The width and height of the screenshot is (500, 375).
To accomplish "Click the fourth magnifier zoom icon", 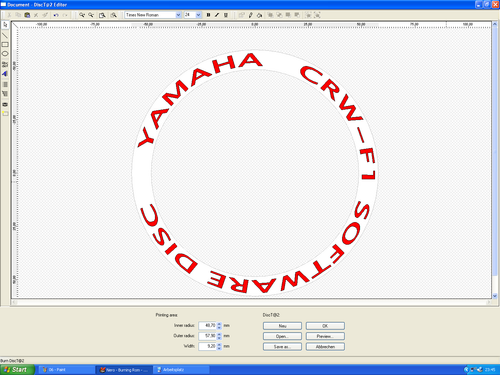I will coord(113,15).
